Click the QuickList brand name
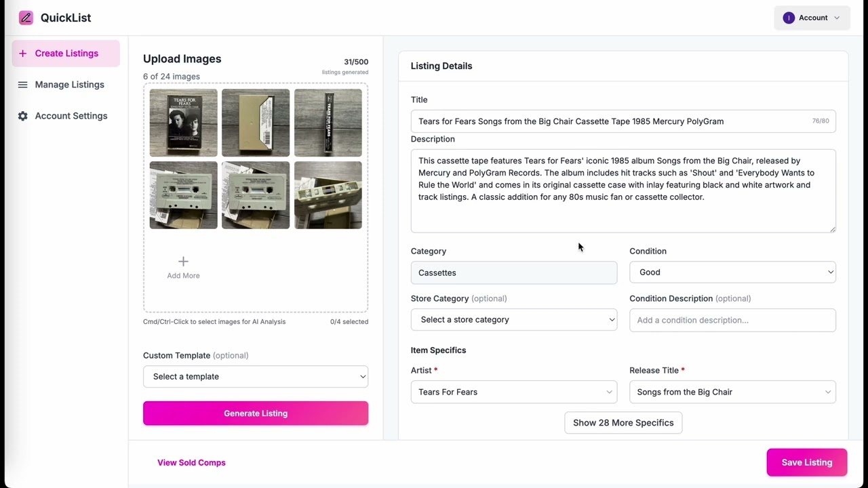 (66, 18)
